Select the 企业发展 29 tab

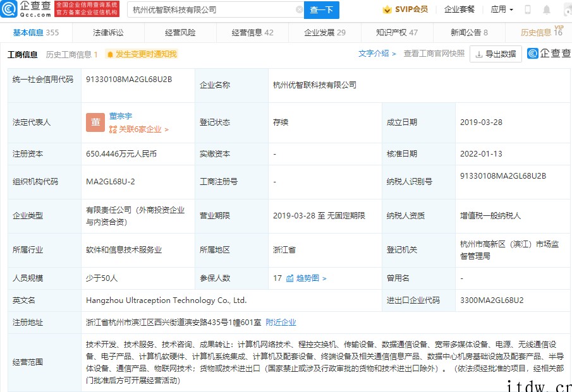point(325,32)
